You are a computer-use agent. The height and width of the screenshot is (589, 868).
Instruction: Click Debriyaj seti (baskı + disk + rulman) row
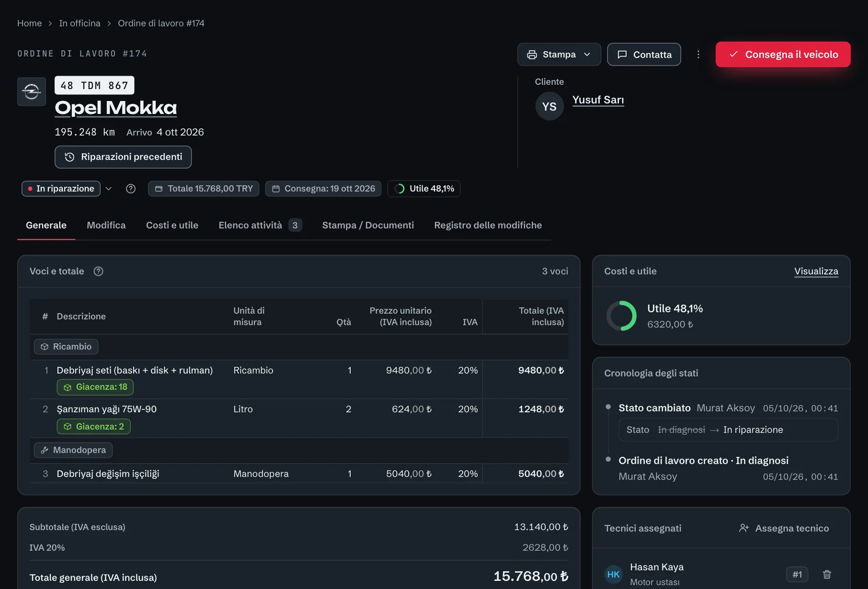pos(299,379)
